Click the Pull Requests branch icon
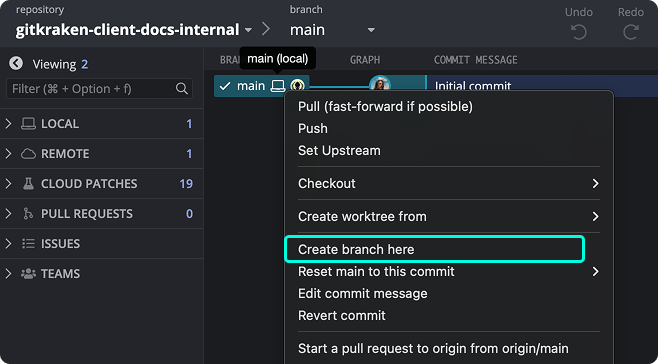The width and height of the screenshot is (658, 364). click(x=28, y=214)
